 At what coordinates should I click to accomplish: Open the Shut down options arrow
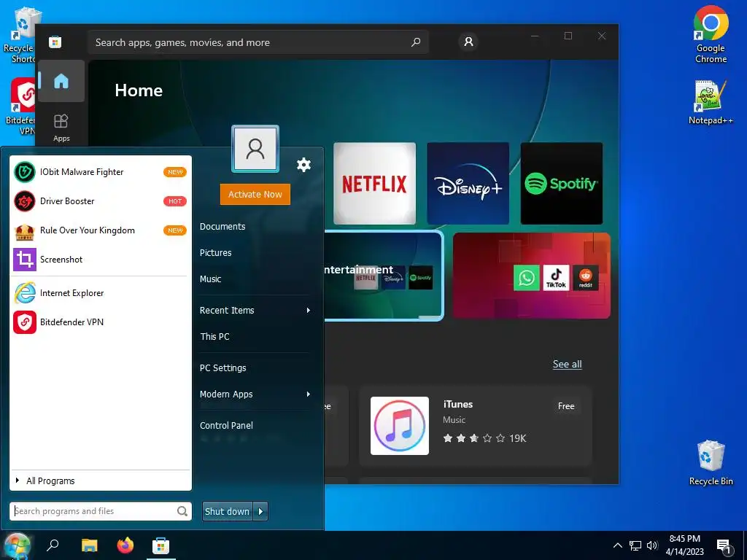260,511
